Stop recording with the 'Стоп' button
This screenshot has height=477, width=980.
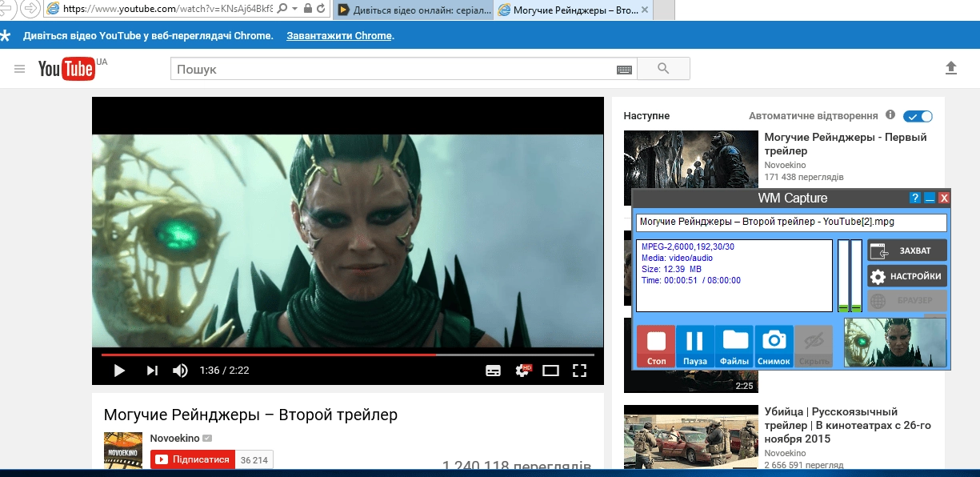[656, 346]
